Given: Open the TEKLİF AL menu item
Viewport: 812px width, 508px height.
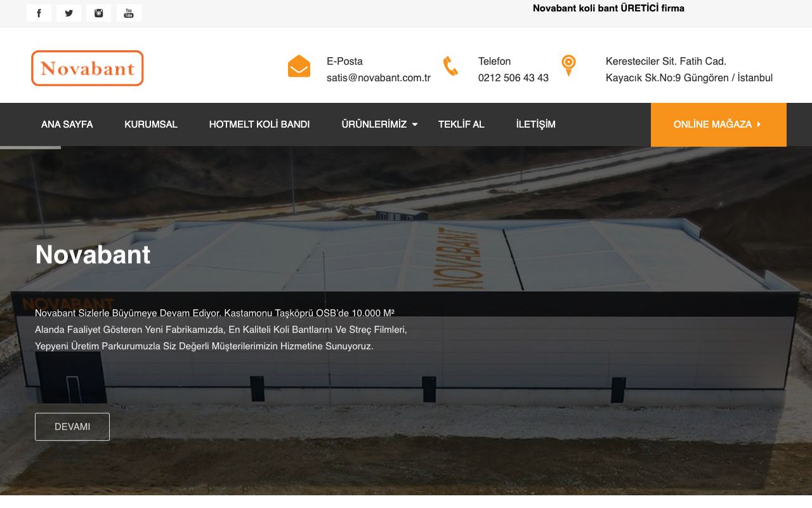Looking at the screenshot, I should click(461, 124).
